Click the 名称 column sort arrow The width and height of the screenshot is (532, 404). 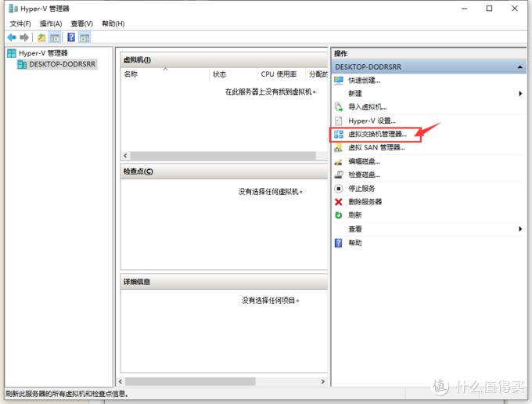(166, 69)
